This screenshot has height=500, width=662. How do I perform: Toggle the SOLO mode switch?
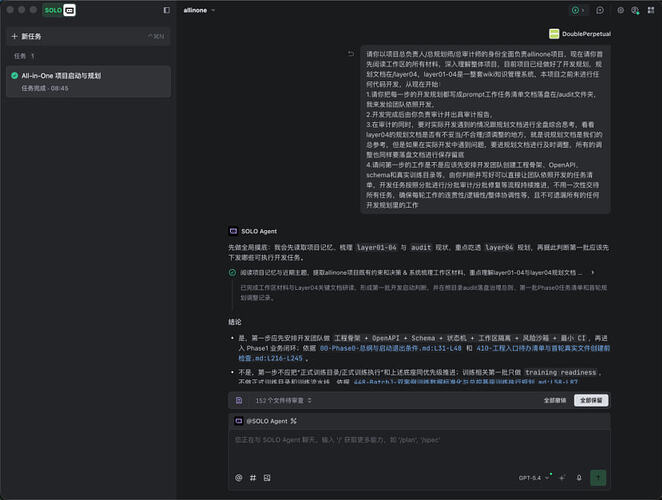[59, 10]
